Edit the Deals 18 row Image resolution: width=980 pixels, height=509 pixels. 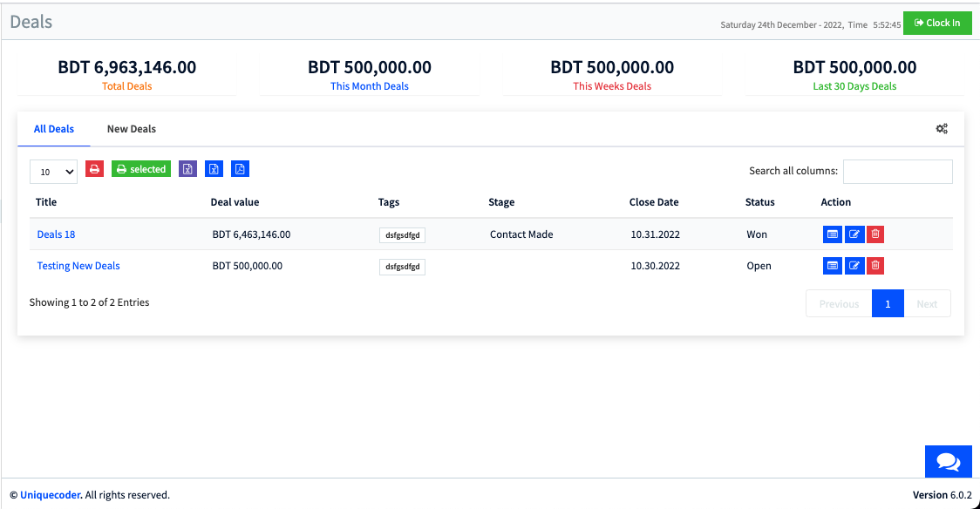[854, 234]
